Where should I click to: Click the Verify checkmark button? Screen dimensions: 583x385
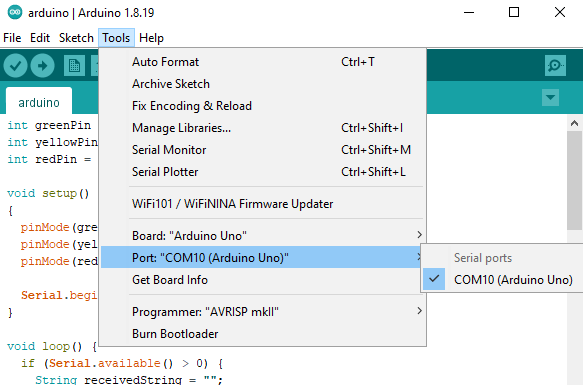tap(15, 66)
